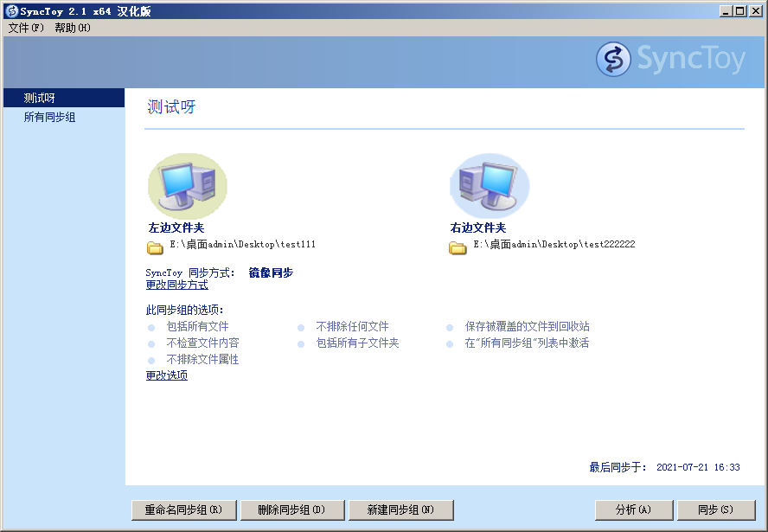Viewport: 768px width, 532px height.
Task: Click the 镜像同步 sync mode text
Action: tap(271, 272)
